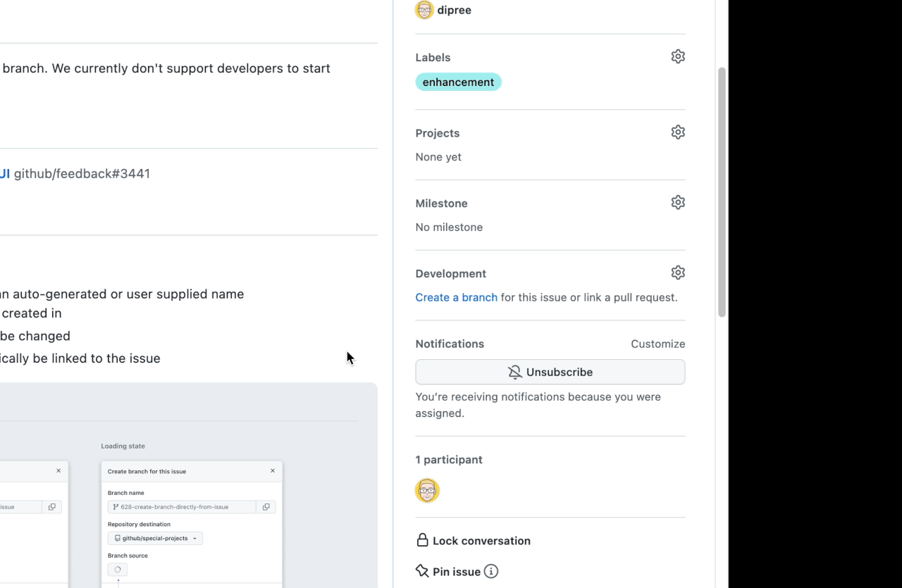Screen dimensions: 902x588
Task: Click Lock conversation
Action: coord(481,541)
